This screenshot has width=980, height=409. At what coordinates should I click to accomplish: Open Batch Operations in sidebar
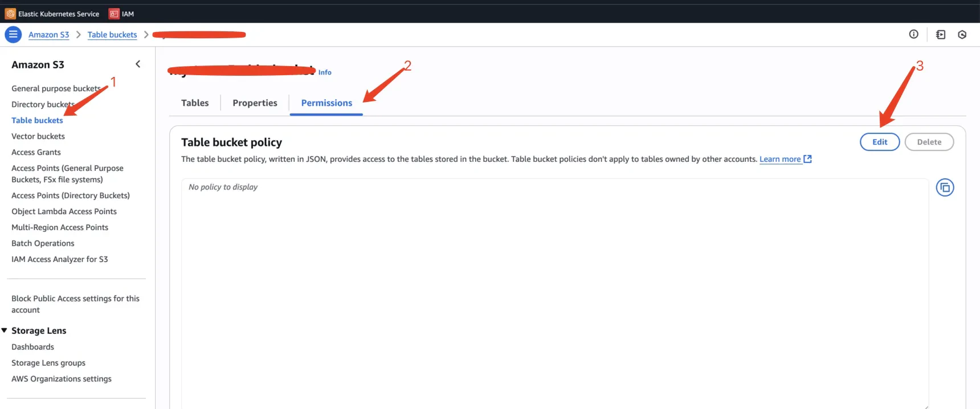pos(43,243)
